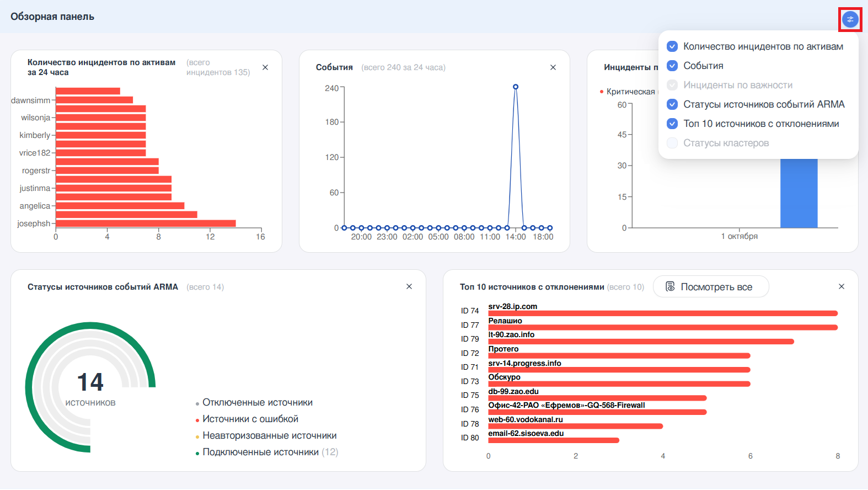
Task: Uncheck the События checkbox
Action: [x=672, y=66]
